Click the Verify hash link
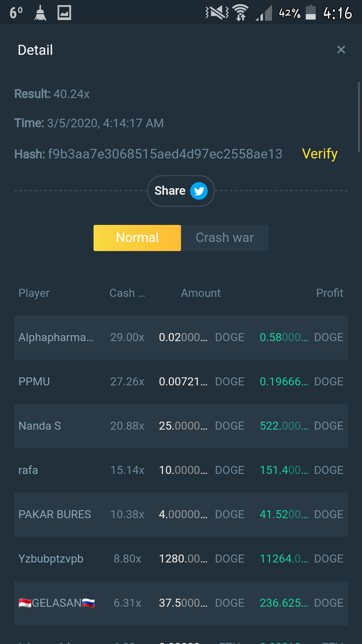362x644 pixels. [x=320, y=154]
